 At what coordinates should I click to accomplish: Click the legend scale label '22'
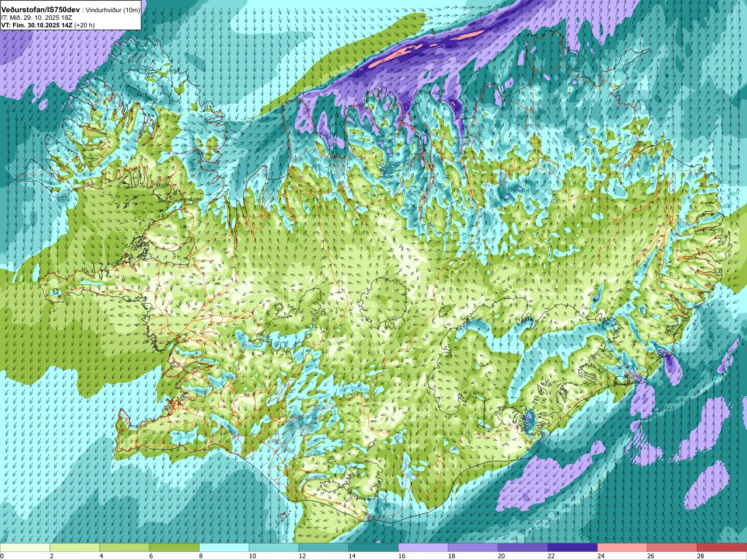(551, 556)
